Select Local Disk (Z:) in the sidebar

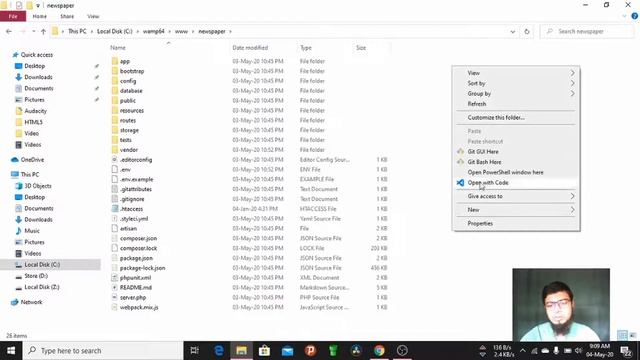point(42,287)
